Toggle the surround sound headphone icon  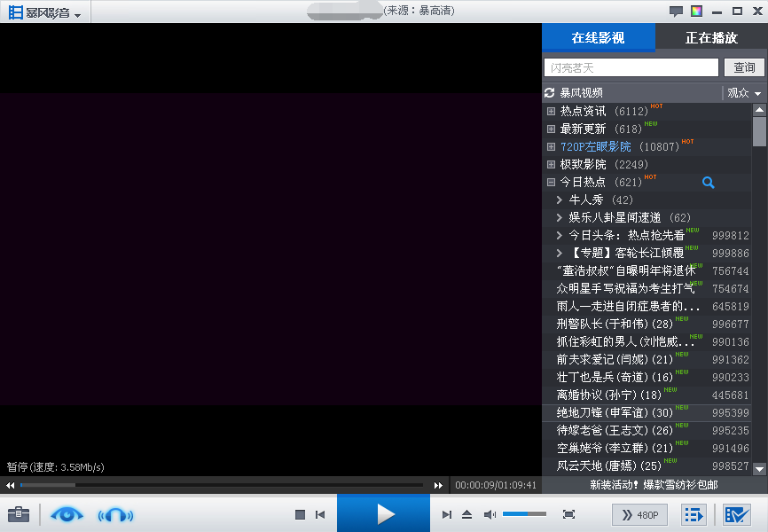pos(115,515)
